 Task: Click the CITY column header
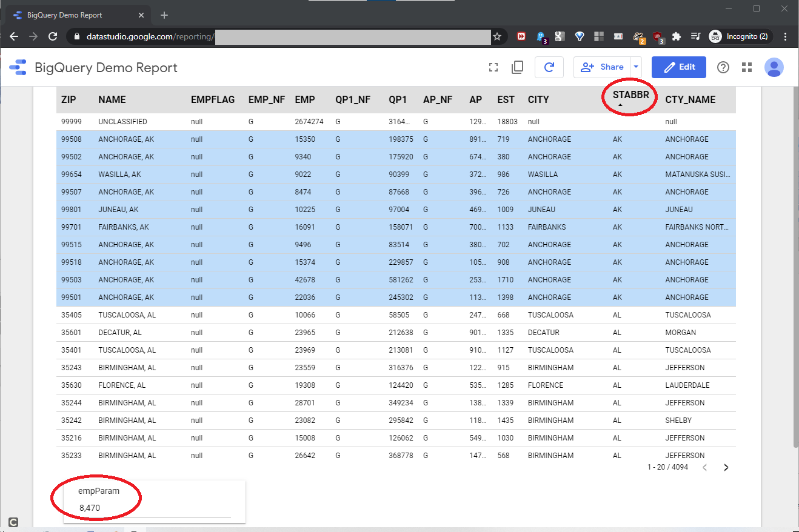[538, 99]
